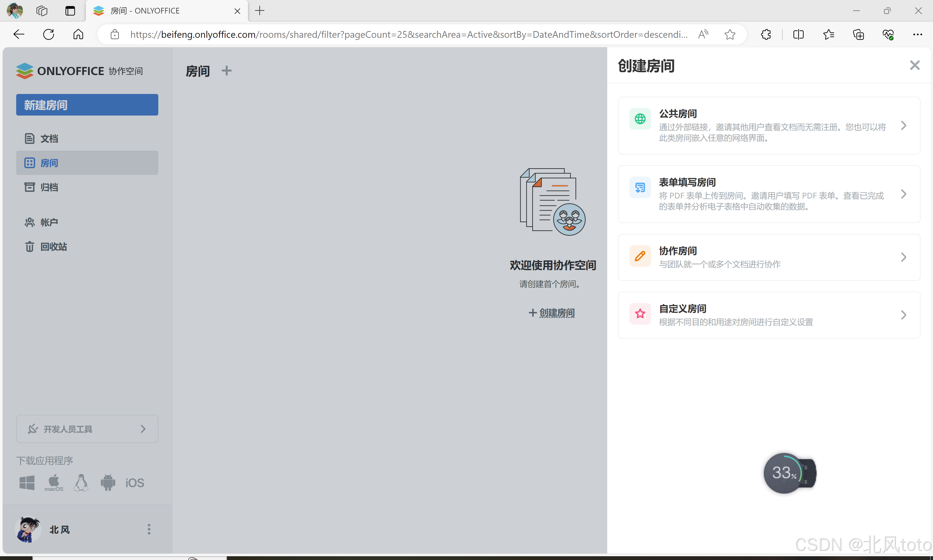
Task: Select the 房间 sidebar icon
Action: (x=30, y=163)
